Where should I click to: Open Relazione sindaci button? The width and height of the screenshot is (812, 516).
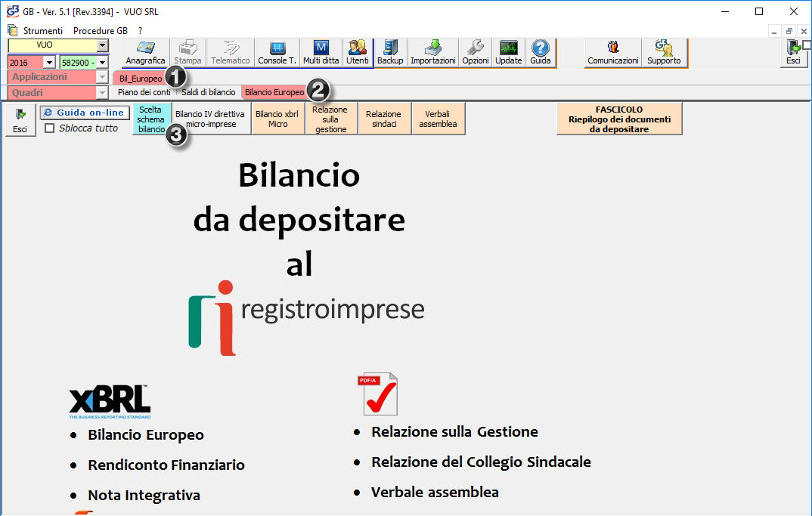[384, 119]
